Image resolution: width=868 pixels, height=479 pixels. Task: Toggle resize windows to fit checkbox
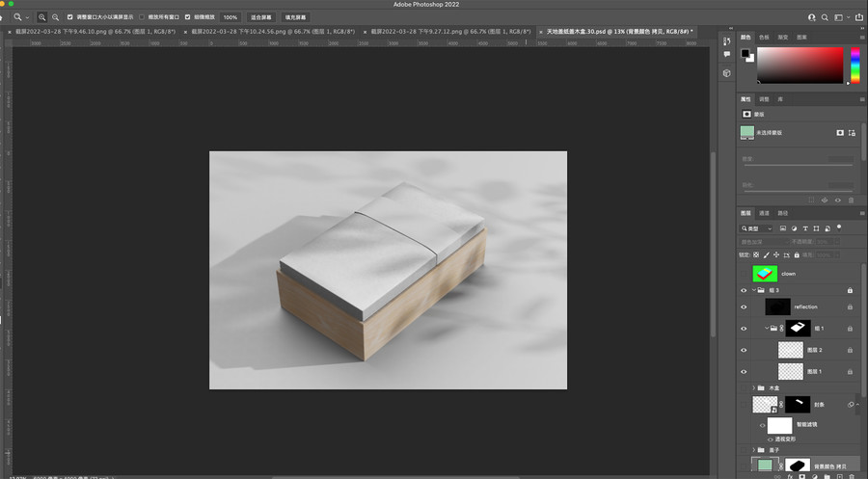[69, 17]
